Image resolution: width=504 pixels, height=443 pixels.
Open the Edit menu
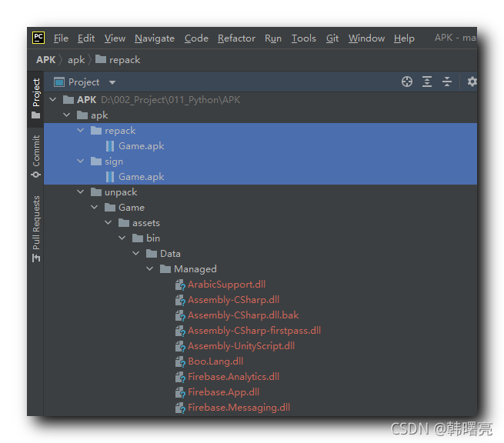(x=86, y=38)
